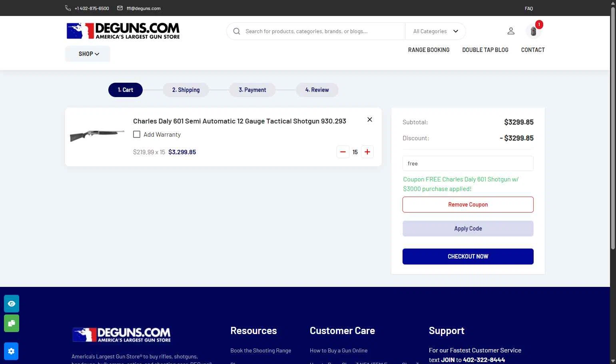Click the search magnifier icon
This screenshot has height=364, width=616.
(237, 31)
